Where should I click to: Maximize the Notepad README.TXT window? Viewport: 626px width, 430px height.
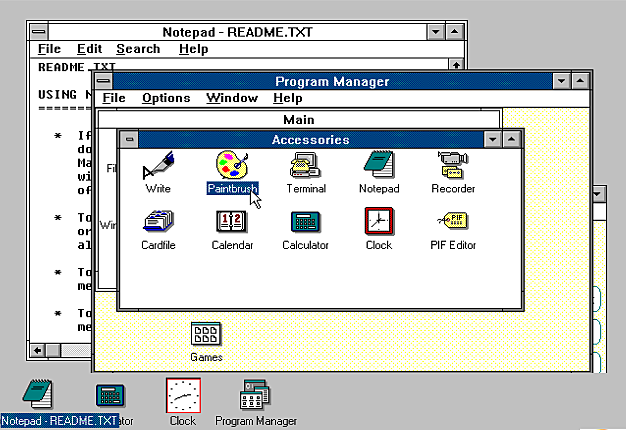click(x=454, y=32)
